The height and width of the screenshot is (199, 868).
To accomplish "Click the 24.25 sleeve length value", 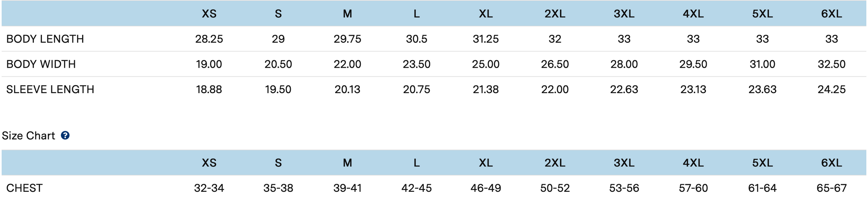I will coord(832,89).
